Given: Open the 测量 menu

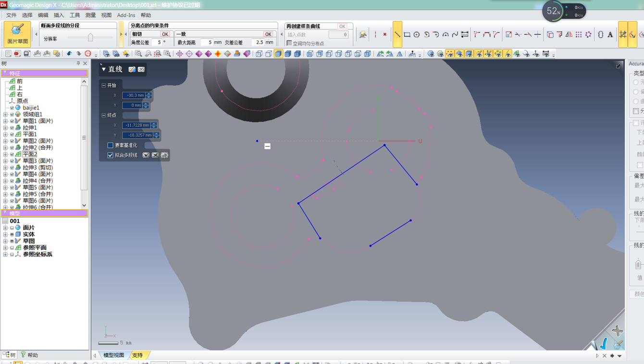Looking at the screenshot, I should (90, 15).
